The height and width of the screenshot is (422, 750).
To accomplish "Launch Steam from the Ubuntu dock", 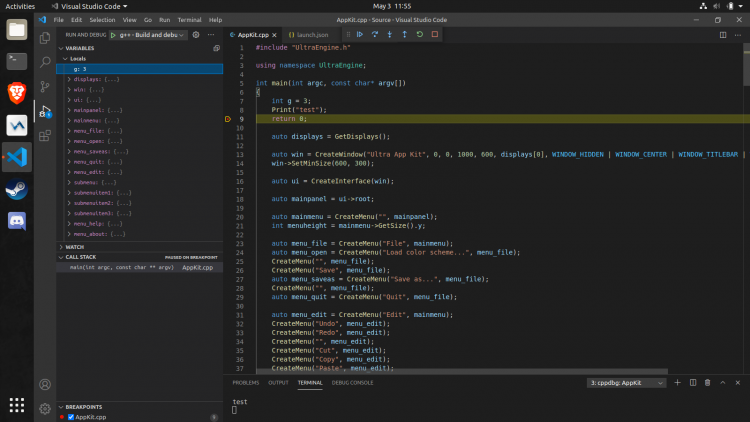I will (x=17, y=189).
